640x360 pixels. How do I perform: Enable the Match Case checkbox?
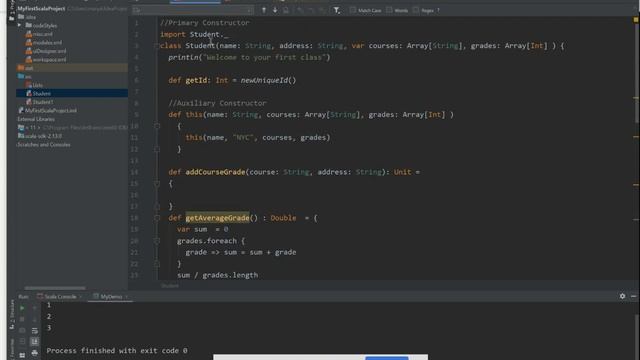[353, 10]
